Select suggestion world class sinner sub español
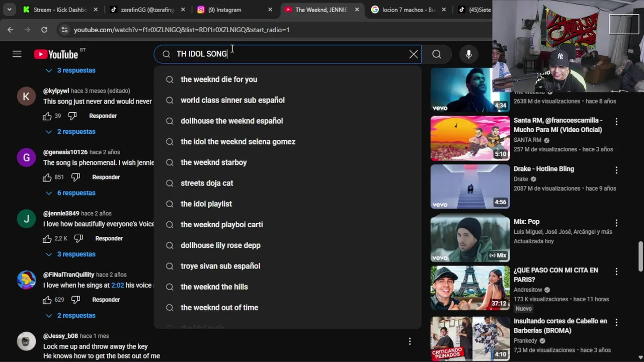The width and height of the screenshot is (644, 362). [288, 100]
